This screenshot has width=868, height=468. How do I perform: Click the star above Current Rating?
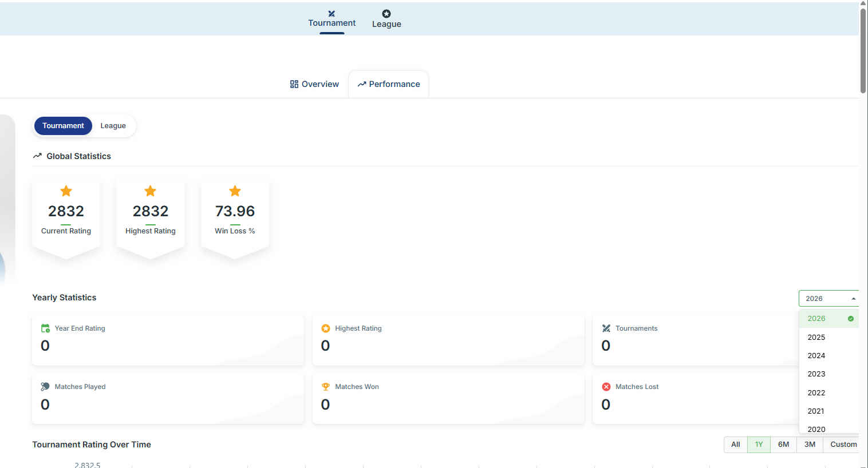point(66,191)
